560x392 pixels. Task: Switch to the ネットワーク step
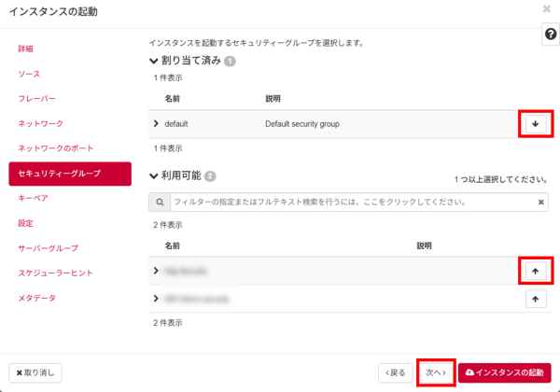(x=40, y=123)
